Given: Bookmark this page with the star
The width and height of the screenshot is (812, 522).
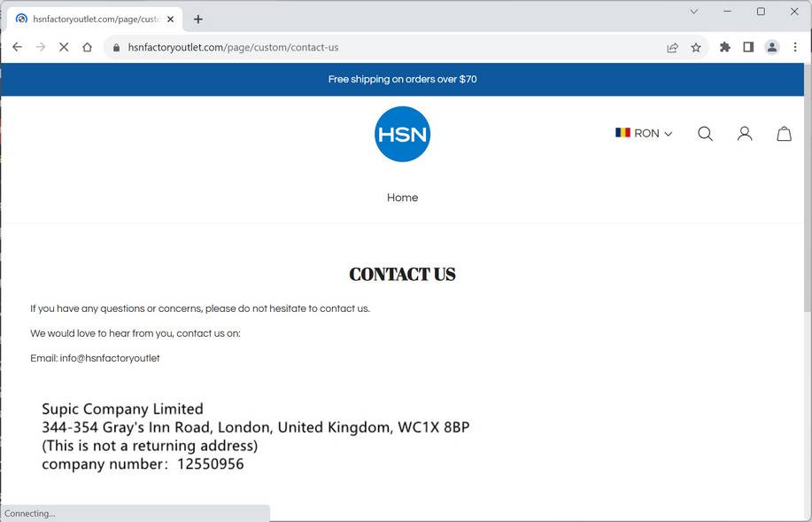Looking at the screenshot, I should pyautogui.click(x=696, y=48).
